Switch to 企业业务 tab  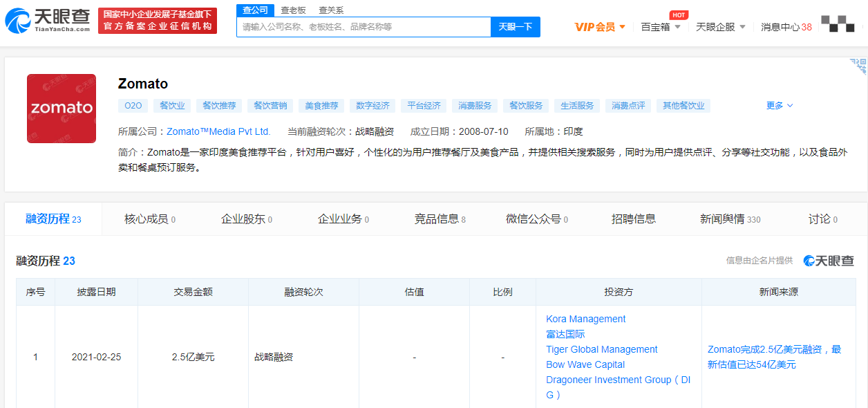343,219
